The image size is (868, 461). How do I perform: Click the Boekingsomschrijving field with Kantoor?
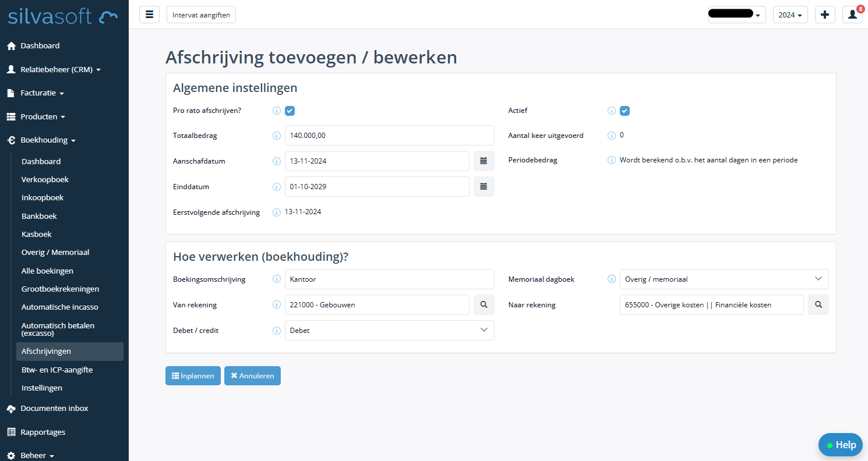pos(389,279)
